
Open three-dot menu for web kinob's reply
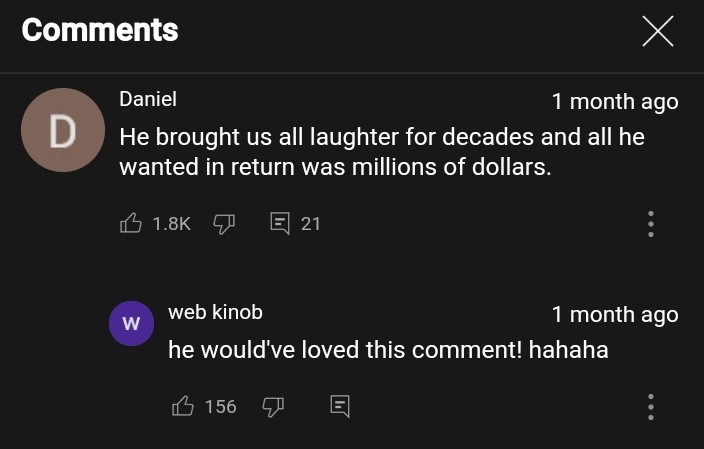[x=651, y=406]
